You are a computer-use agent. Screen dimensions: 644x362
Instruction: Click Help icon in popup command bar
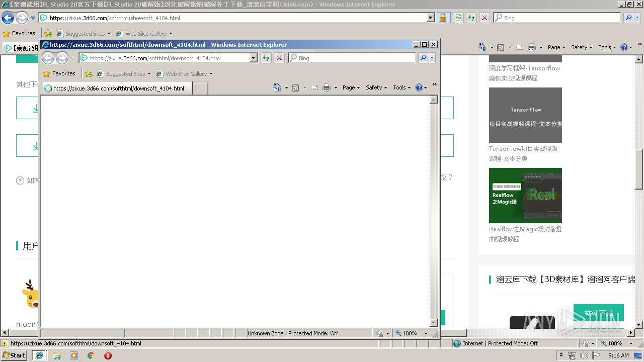coord(419,87)
